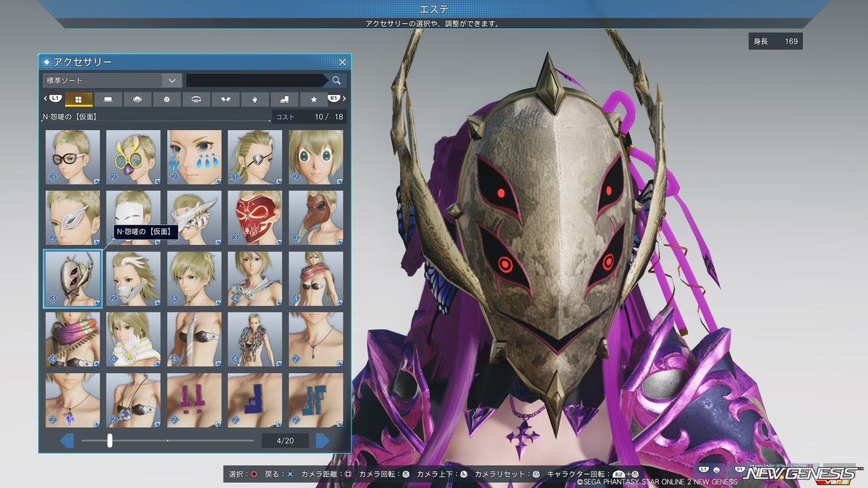This screenshot has width=868, height=488.
Task: Choose the black-rimmed glasses accessory thumbnail
Action: [72, 157]
